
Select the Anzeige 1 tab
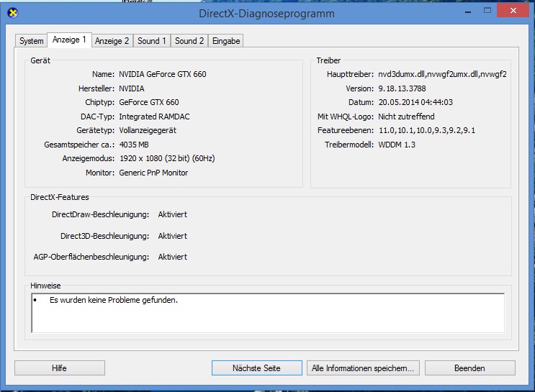point(69,40)
